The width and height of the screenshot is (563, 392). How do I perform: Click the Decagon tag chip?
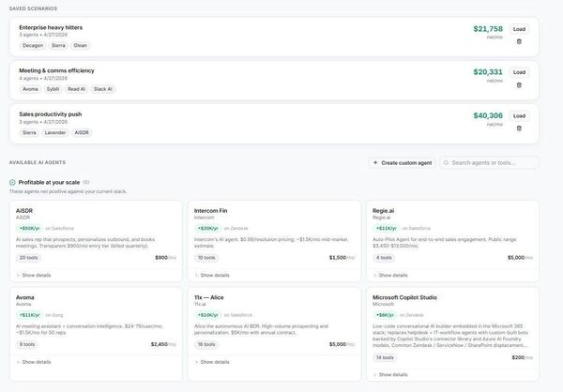tap(33, 46)
